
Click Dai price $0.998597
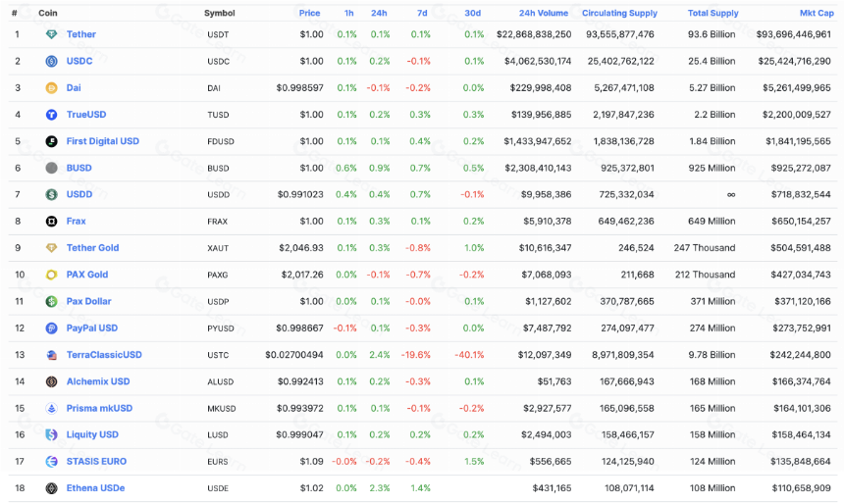coord(299,87)
